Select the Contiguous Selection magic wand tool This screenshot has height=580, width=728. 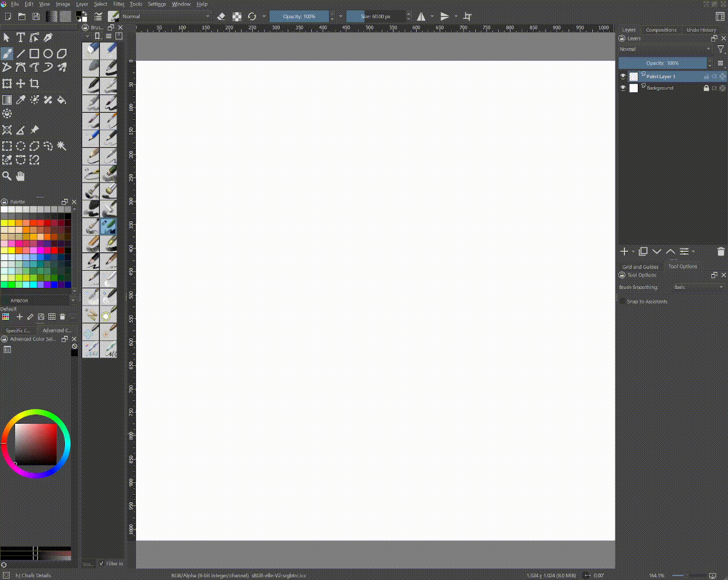(62, 146)
